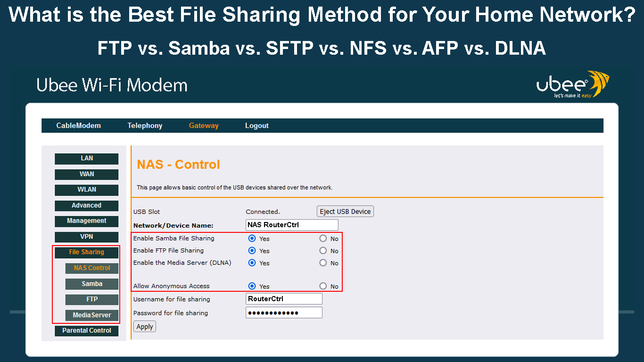Image resolution: width=644 pixels, height=362 pixels.
Task: Open the CableModem tab
Action: pyautogui.click(x=78, y=125)
